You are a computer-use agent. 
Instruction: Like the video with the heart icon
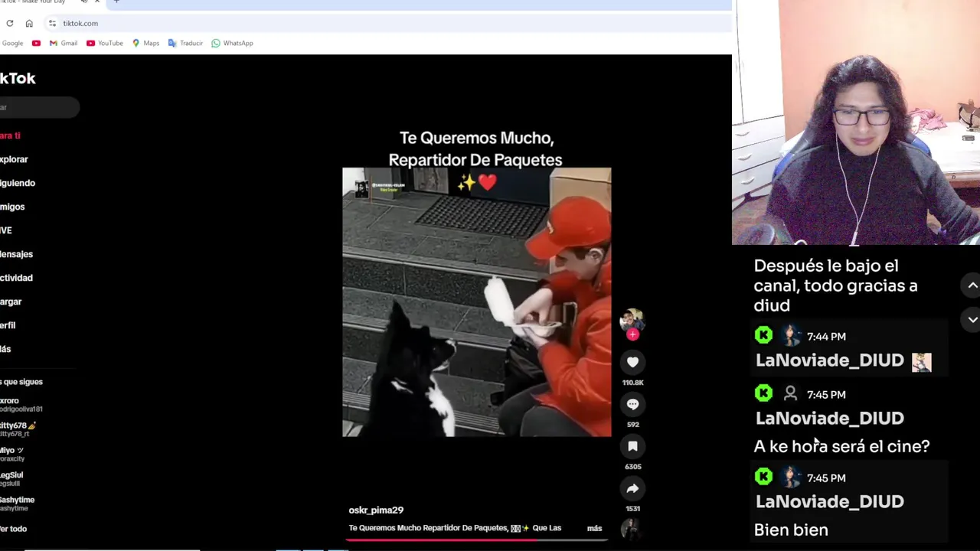click(x=632, y=362)
